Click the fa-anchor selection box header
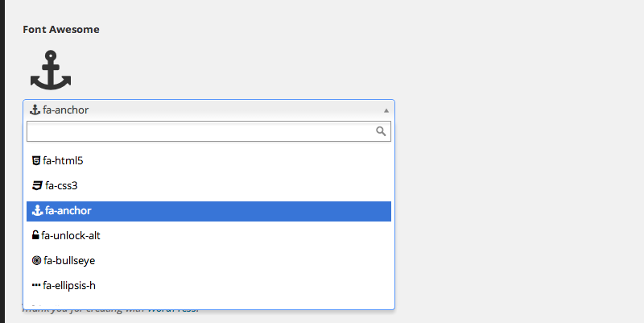The width and height of the screenshot is (644, 323). (x=201, y=110)
